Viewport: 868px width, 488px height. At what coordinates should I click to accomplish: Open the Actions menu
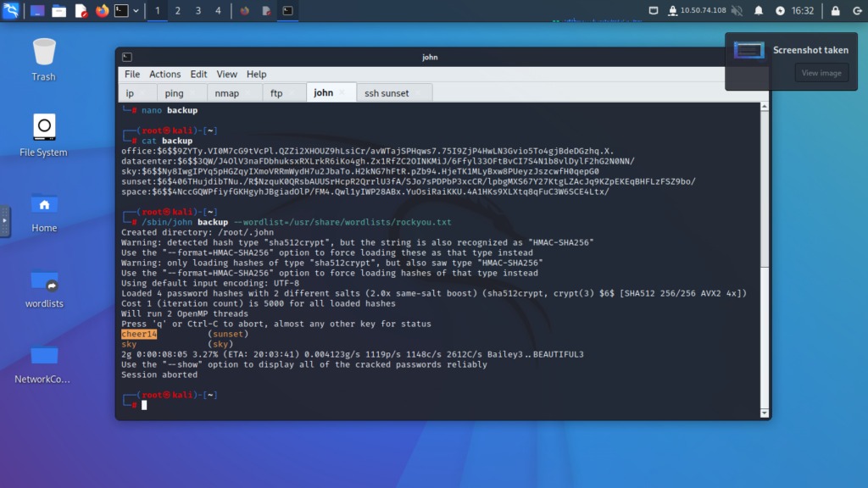point(165,75)
